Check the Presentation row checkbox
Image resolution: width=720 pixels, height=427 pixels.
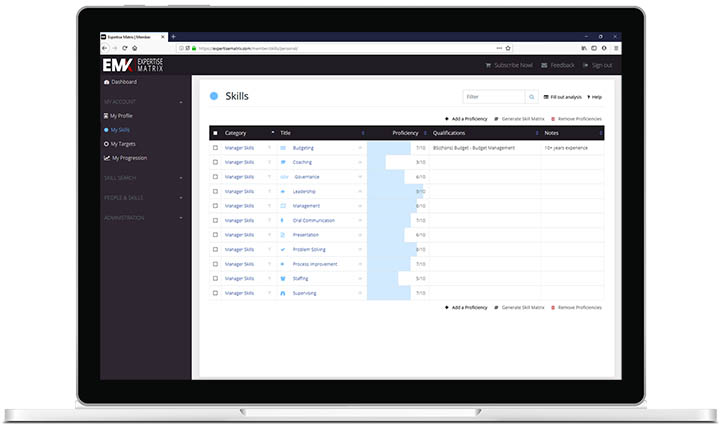tap(215, 235)
